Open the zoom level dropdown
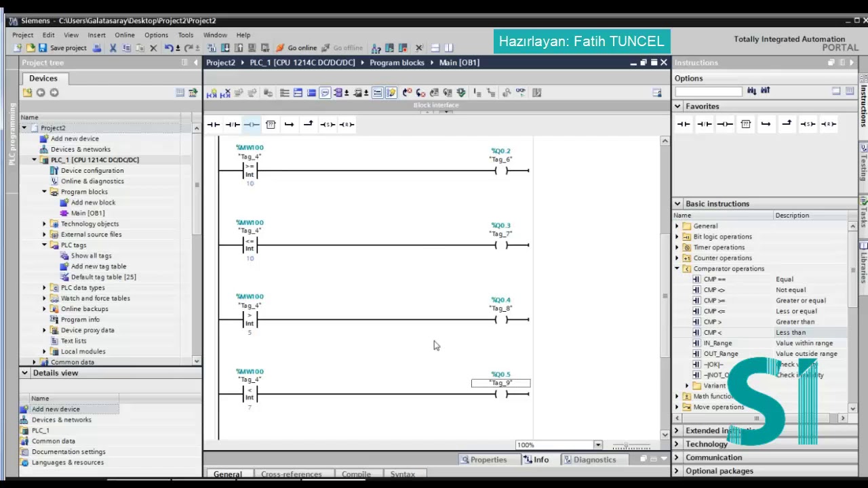This screenshot has width=868, height=488. pos(597,445)
